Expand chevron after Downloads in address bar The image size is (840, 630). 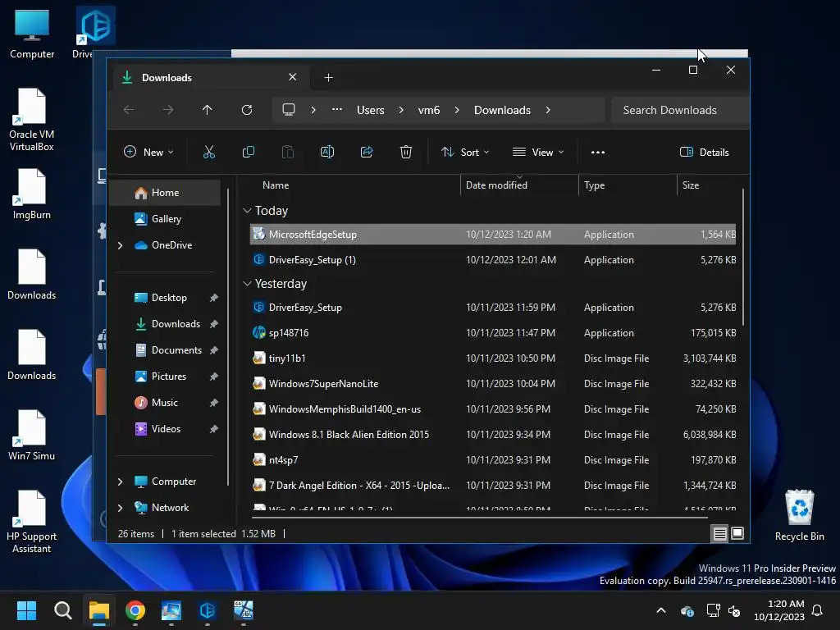click(547, 110)
